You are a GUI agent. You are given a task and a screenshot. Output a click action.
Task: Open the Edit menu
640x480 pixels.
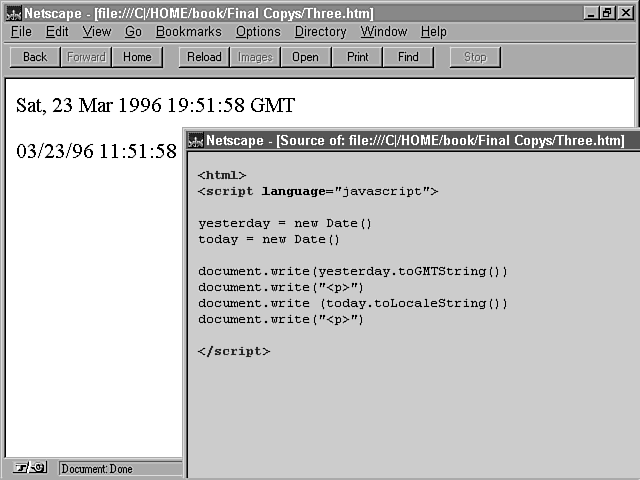57,32
